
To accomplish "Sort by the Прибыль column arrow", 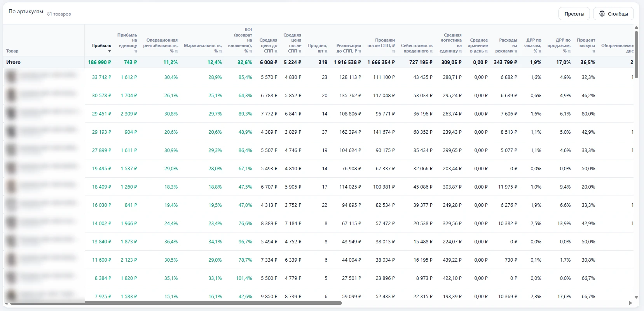I will click(109, 51).
